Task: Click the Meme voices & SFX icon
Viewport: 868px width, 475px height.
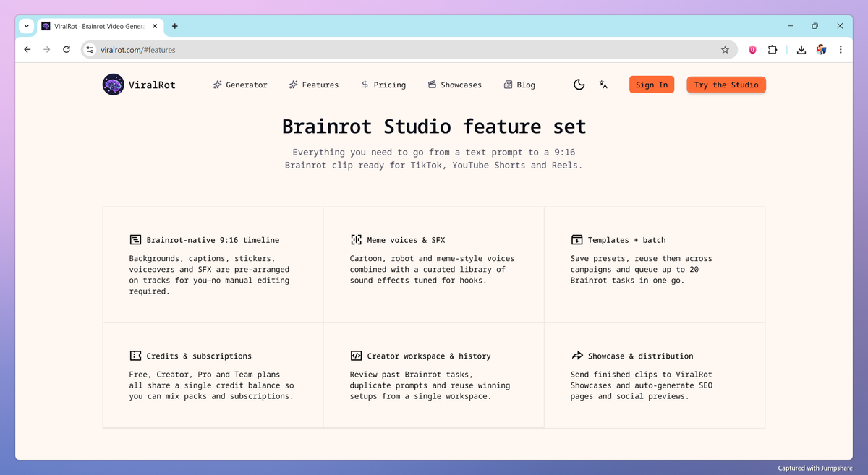Action: tap(356, 240)
